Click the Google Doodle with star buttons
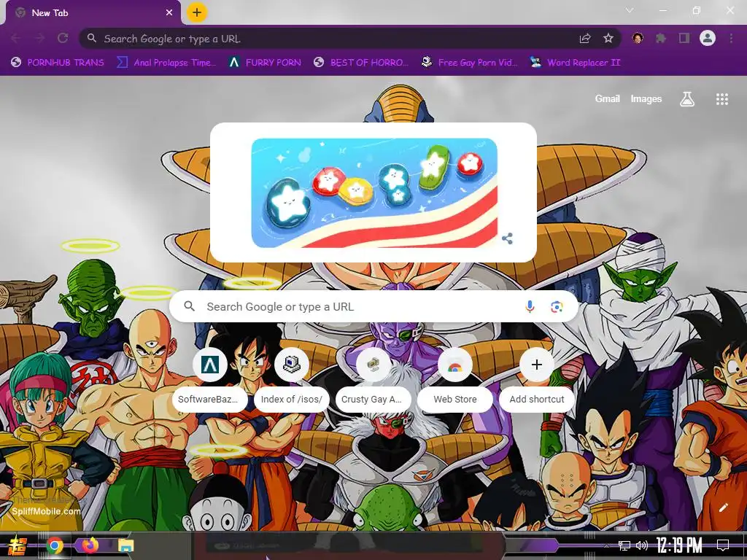Screen dimensions: 747x560 374,192
